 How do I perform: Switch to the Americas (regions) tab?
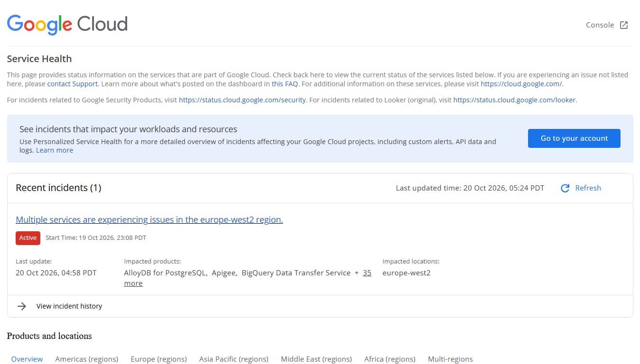tap(87, 359)
